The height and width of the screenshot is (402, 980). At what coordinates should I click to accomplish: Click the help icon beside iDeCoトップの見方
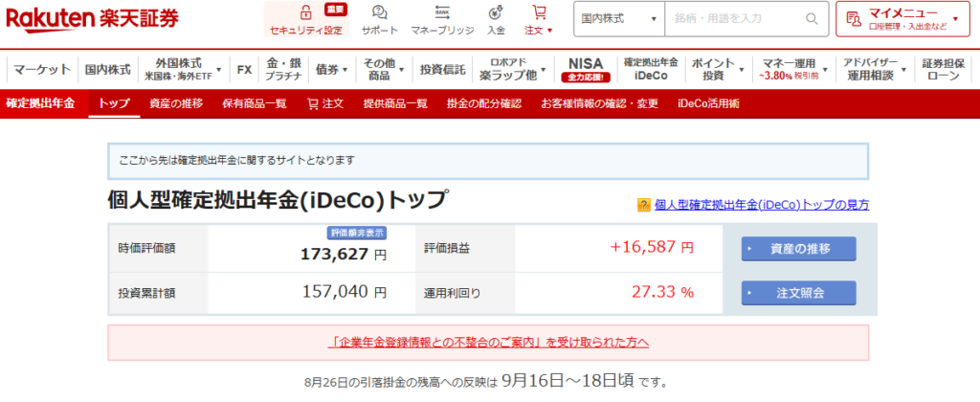[x=644, y=205]
